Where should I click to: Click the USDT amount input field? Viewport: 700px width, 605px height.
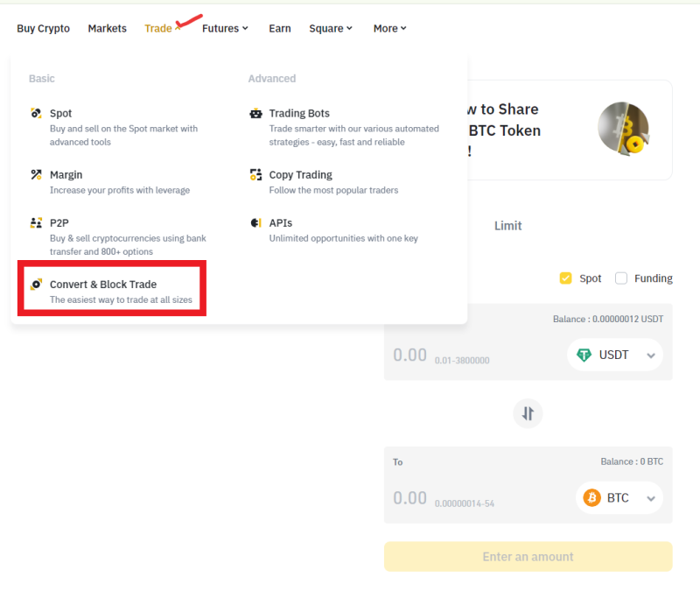409,355
